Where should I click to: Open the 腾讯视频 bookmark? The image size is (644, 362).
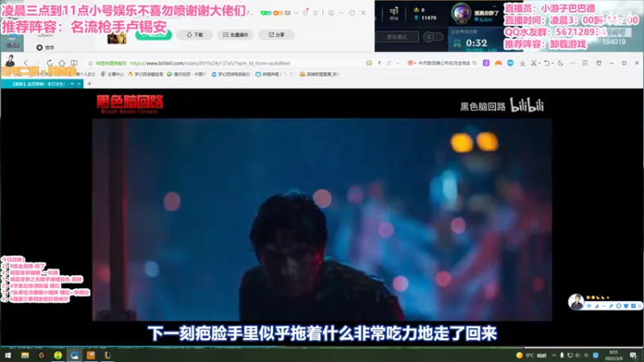(x=186, y=74)
